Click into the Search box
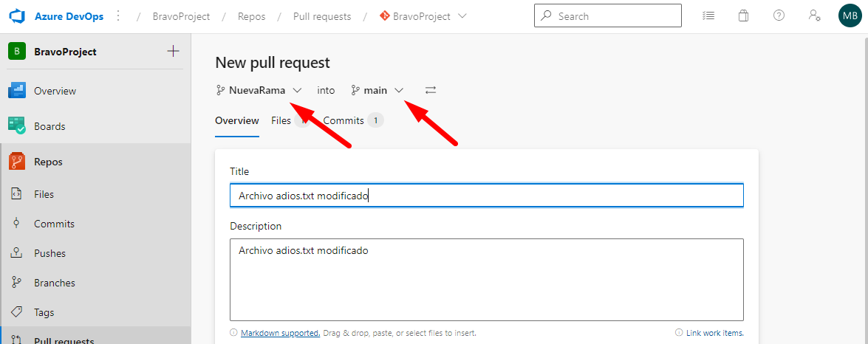This screenshot has width=868, height=344. click(x=615, y=16)
